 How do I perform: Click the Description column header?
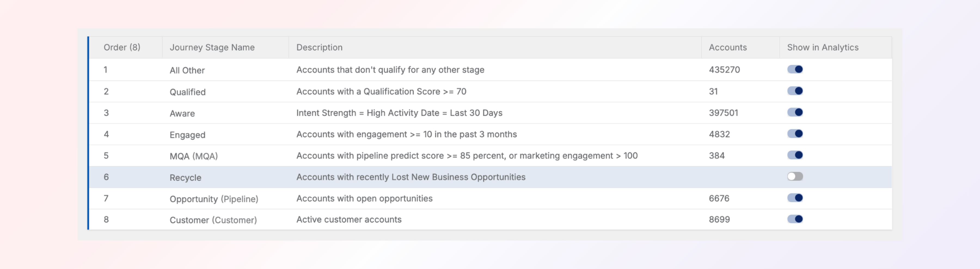319,48
